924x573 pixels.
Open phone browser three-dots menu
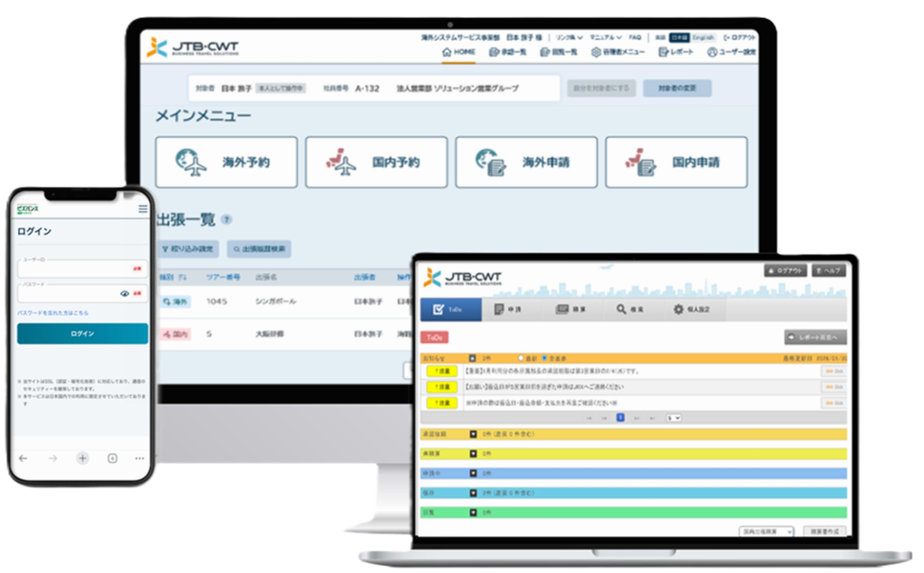(140, 458)
